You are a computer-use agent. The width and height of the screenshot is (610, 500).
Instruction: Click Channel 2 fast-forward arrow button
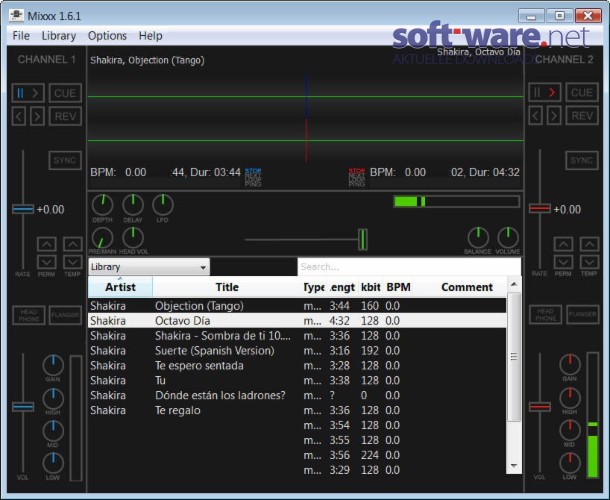554,116
